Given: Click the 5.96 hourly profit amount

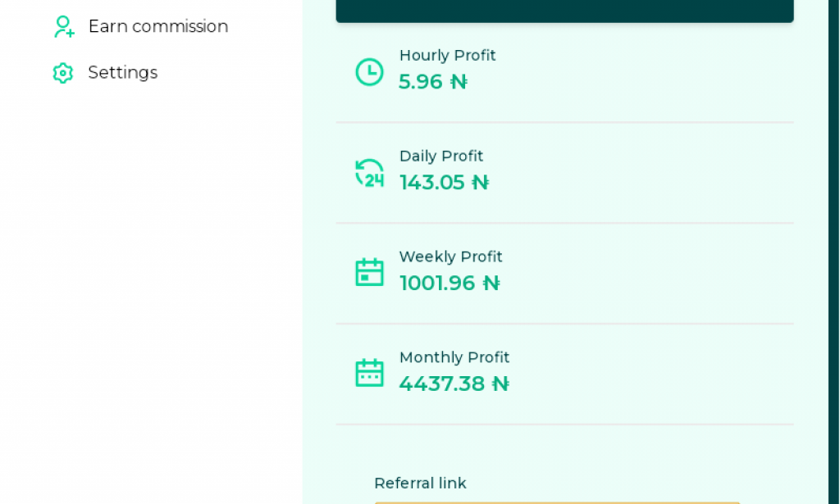Looking at the screenshot, I should (421, 82).
